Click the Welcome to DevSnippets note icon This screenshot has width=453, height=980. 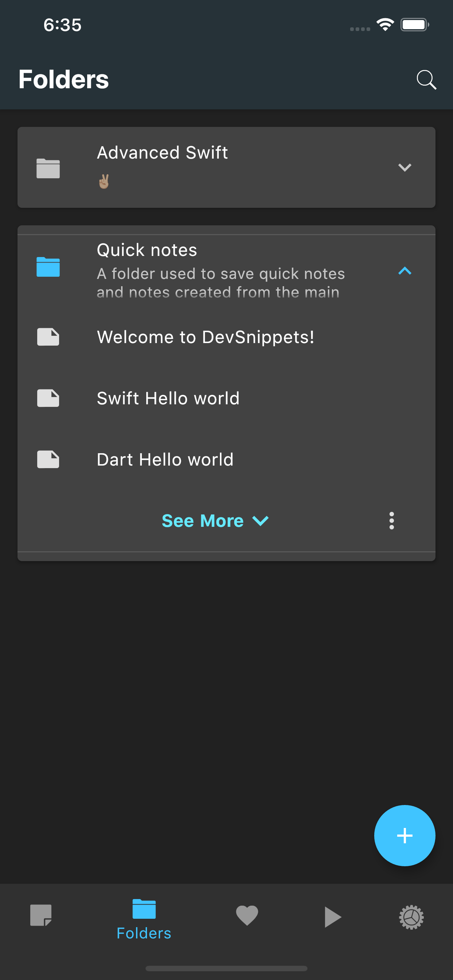coord(48,337)
